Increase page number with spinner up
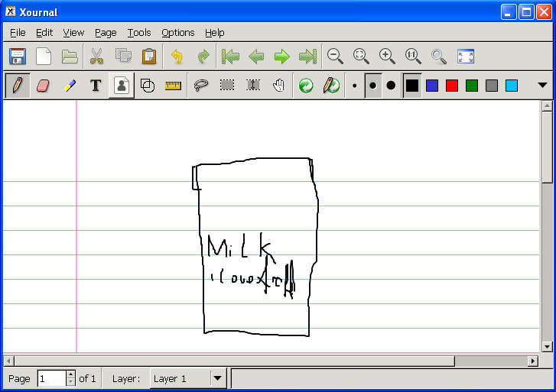Viewport: 556px width, 392px height. pos(70,374)
